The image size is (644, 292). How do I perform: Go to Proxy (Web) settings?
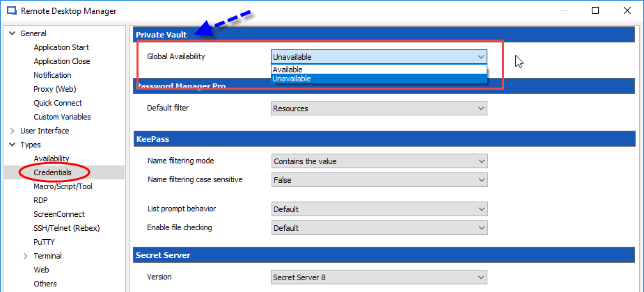[54, 89]
